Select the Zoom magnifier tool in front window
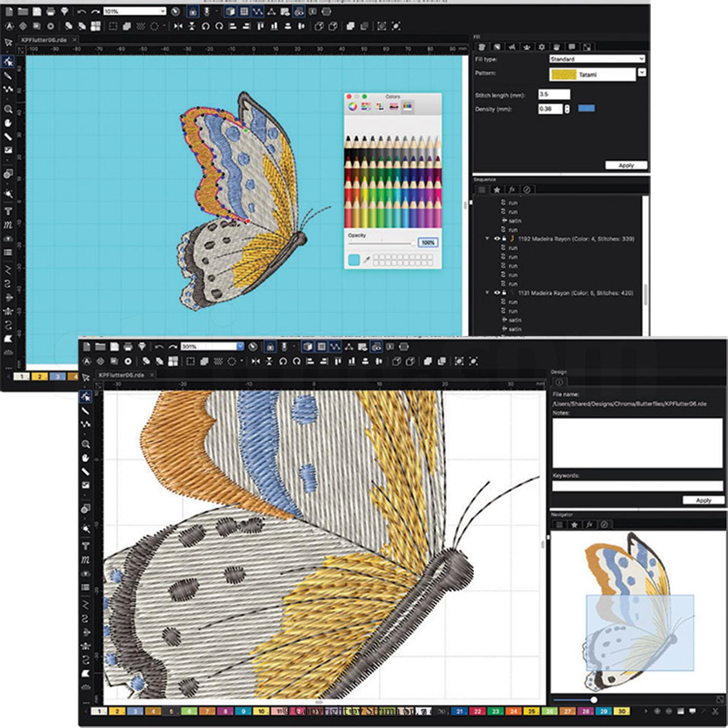This screenshot has height=728, width=728. coord(85,444)
